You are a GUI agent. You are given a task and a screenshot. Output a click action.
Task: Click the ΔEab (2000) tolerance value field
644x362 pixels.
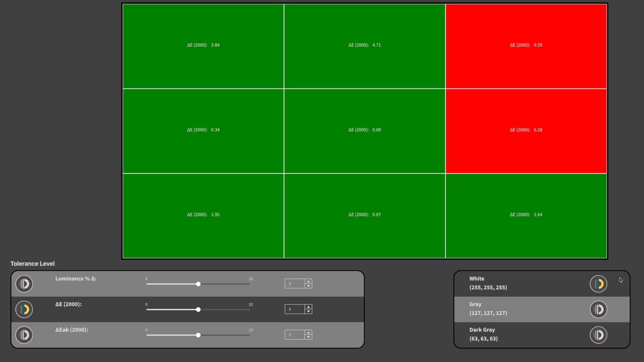(294, 335)
